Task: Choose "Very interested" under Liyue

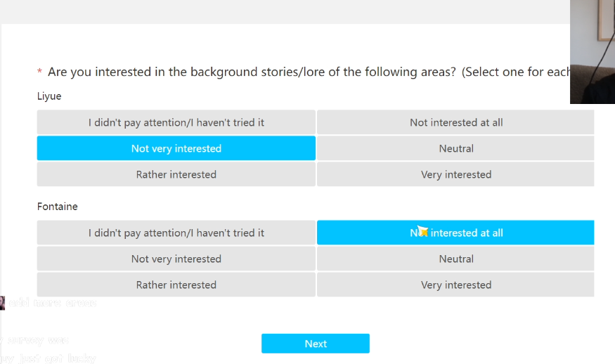Action: coord(455,174)
